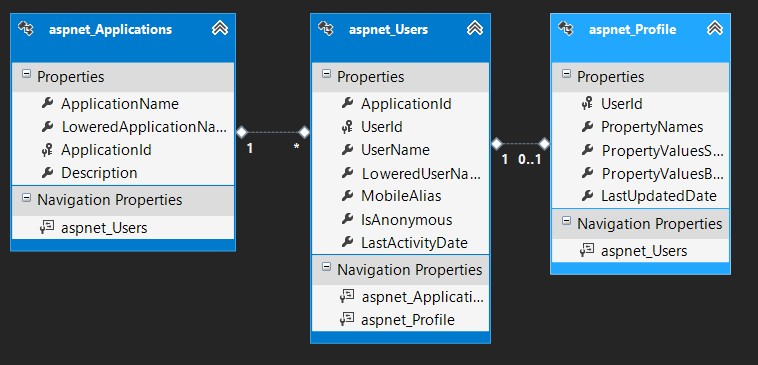Screen dimensions: 758x365
Task: Select the LoweredUserNa... property
Action: pos(422,174)
